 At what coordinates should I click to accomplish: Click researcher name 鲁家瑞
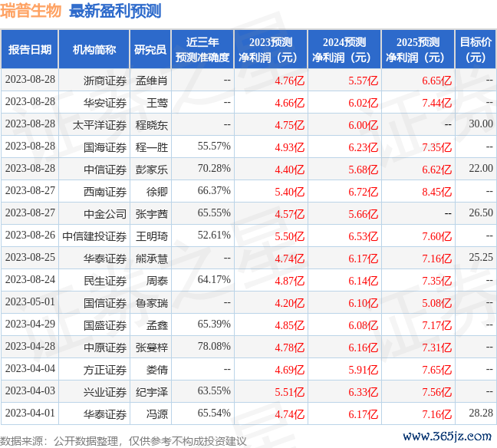[152, 303]
